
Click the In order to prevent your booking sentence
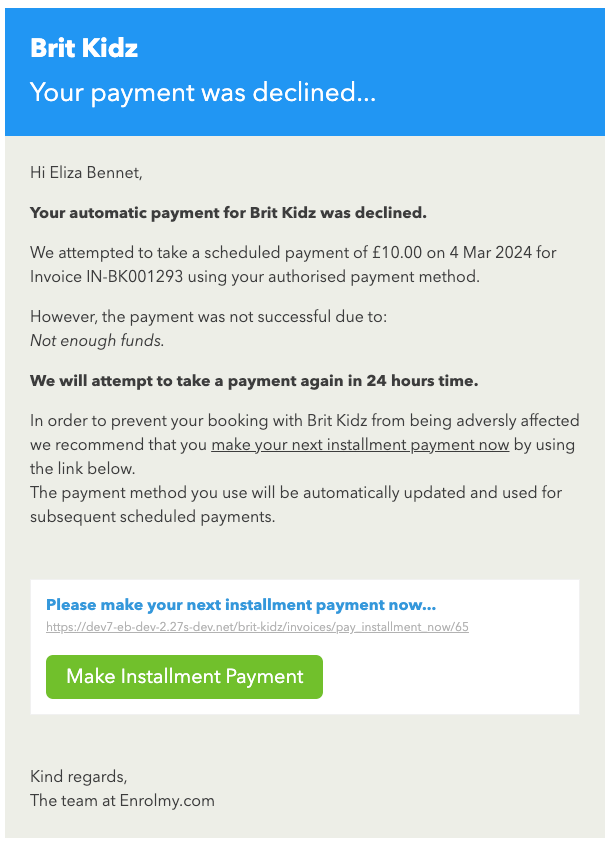pos(305,444)
